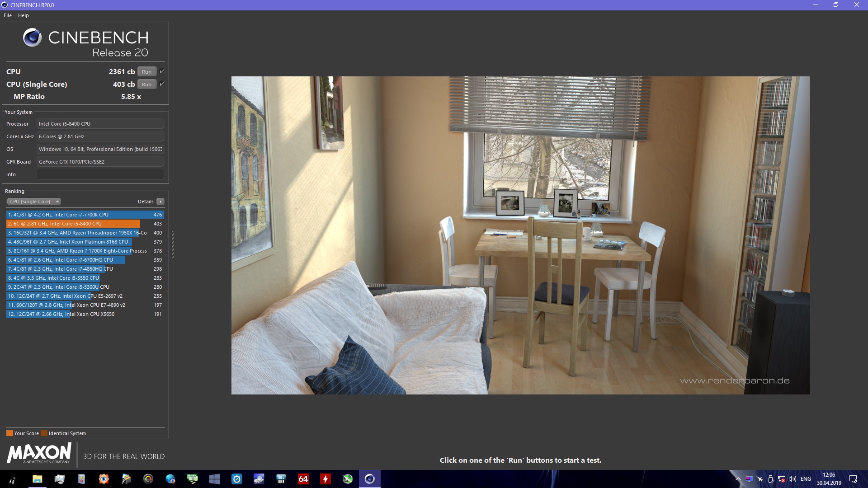Show hidden system tray icons
Viewport: 868px width, 488px height.
pyautogui.click(x=738, y=479)
